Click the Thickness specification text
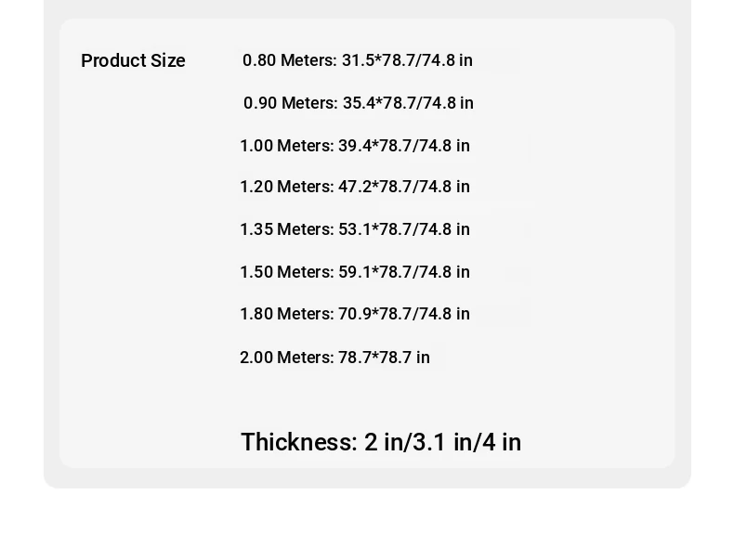 point(381,442)
